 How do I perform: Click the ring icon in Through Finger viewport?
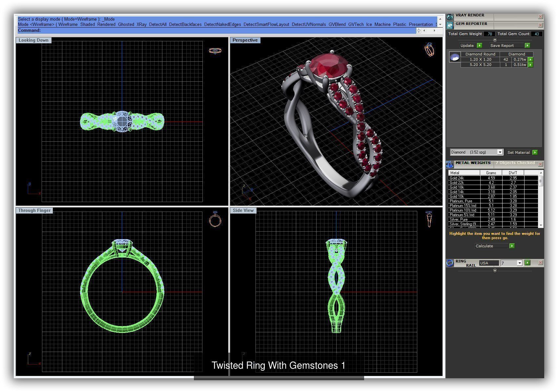click(215, 219)
